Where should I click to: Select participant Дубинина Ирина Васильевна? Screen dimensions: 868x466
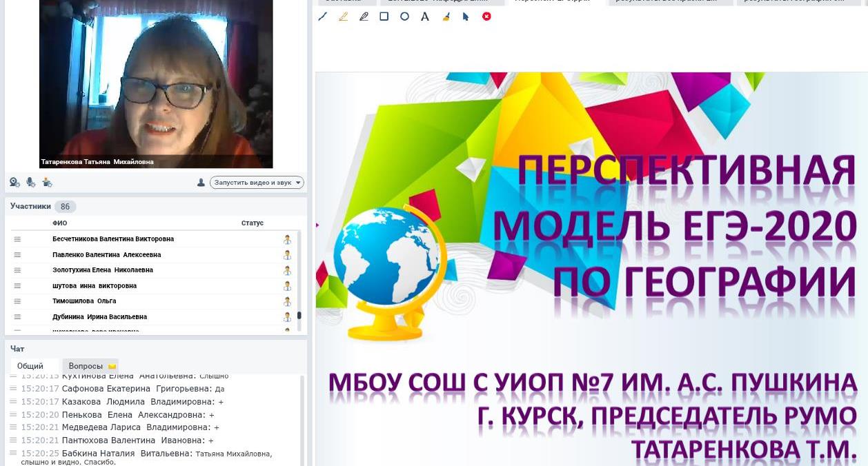[100, 317]
